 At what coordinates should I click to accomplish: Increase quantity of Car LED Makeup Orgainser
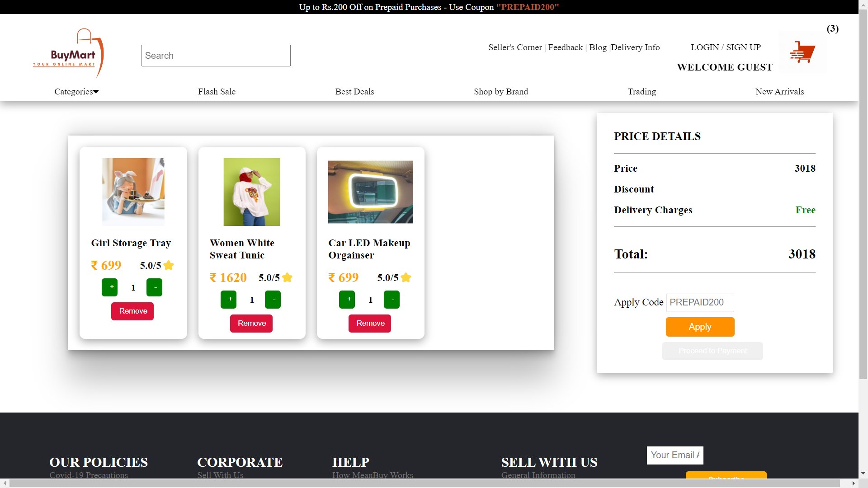347,299
